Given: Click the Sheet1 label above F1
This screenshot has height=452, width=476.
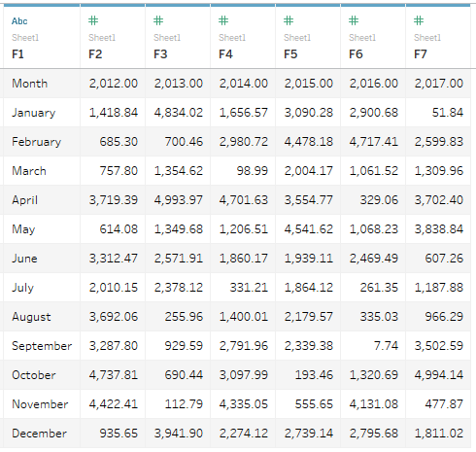Looking at the screenshot, I should (25, 38).
